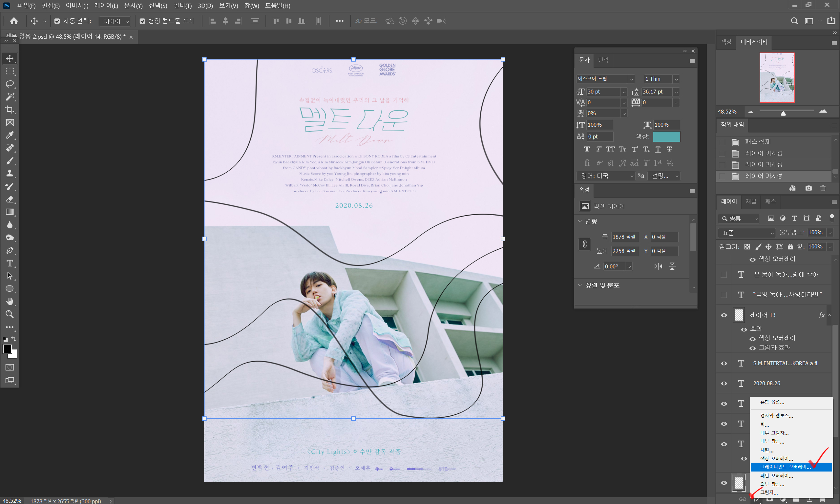Select the 패스 삭제 history state
840x504 pixels.
[774, 142]
